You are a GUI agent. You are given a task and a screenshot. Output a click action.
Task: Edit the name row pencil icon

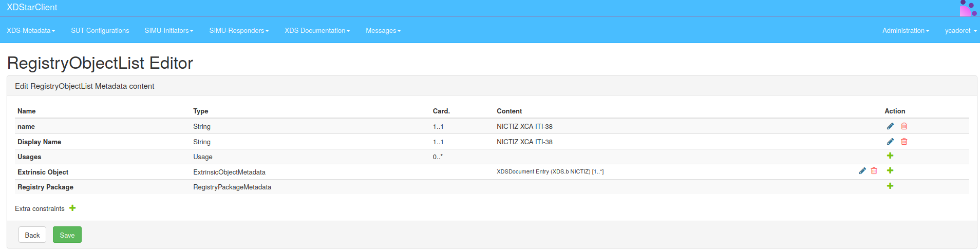[890, 126]
